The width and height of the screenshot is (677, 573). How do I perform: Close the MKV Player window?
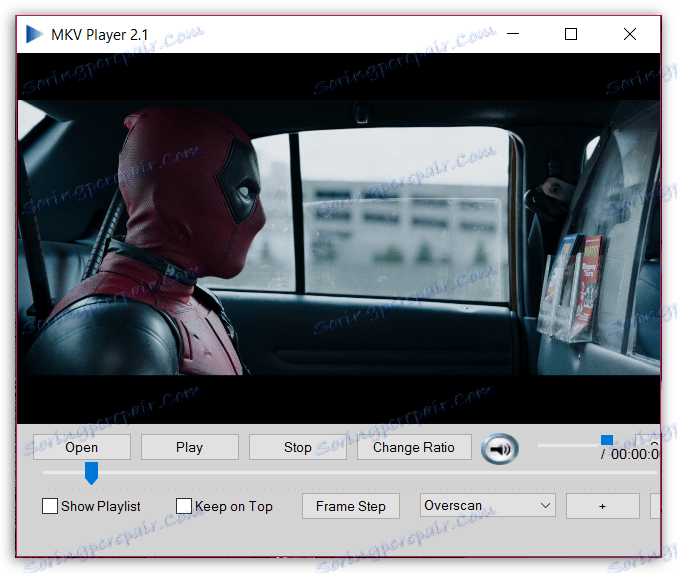630,34
